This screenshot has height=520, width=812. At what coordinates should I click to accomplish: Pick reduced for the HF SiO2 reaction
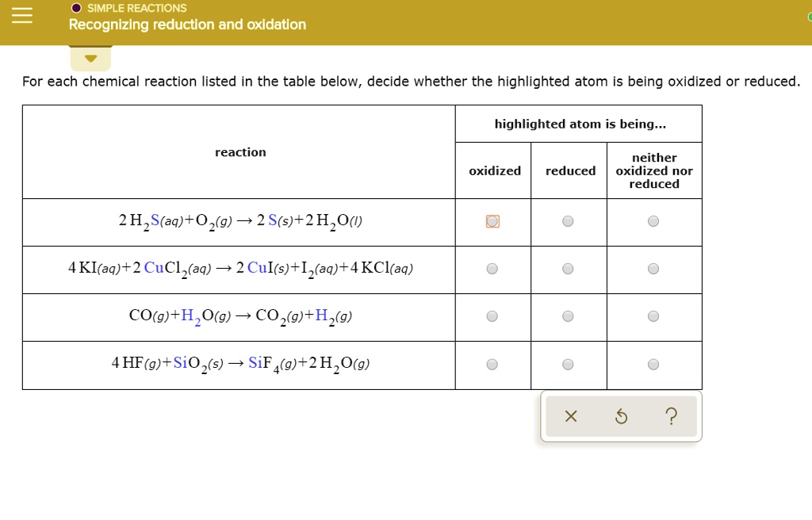tap(568, 365)
